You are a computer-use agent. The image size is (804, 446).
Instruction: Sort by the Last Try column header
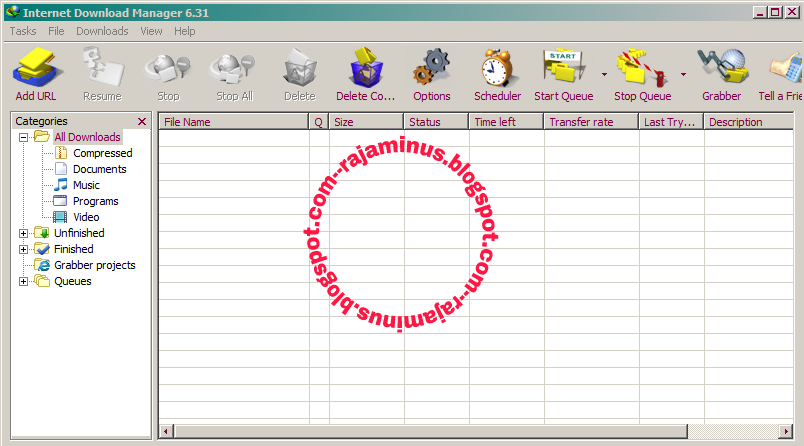(671, 122)
